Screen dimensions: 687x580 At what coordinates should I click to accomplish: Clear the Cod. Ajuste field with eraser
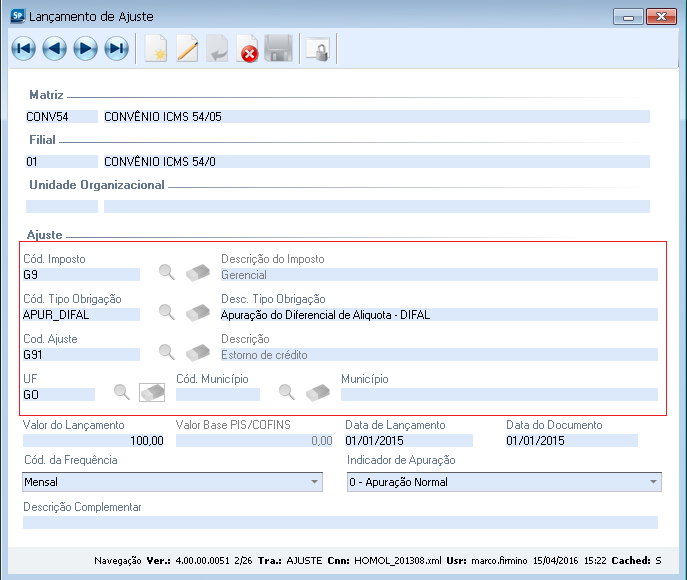198,353
